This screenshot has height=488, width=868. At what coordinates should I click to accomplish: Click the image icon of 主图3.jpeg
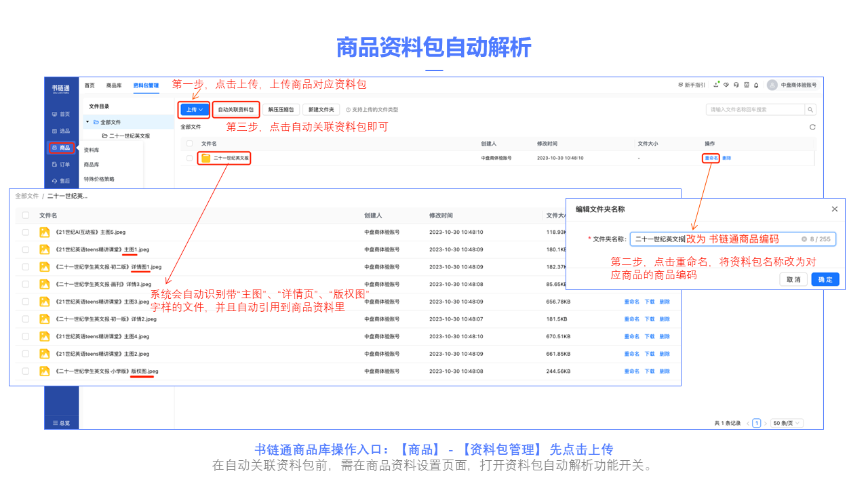[x=45, y=302]
